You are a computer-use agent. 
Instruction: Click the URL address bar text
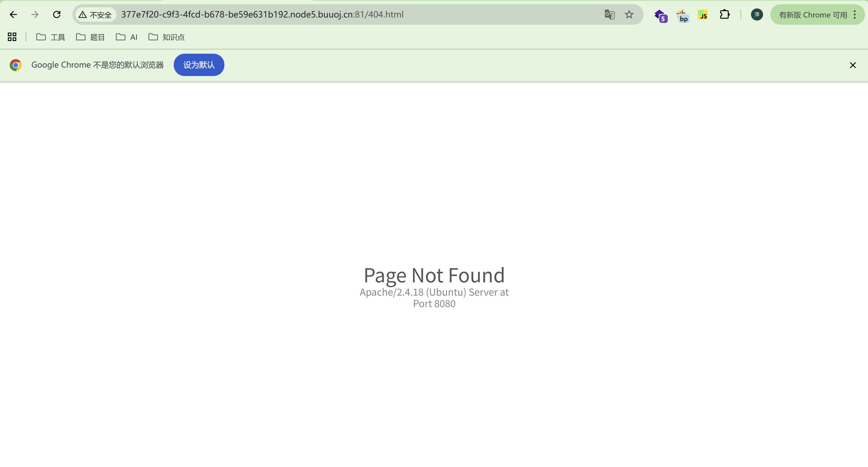pos(262,14)
